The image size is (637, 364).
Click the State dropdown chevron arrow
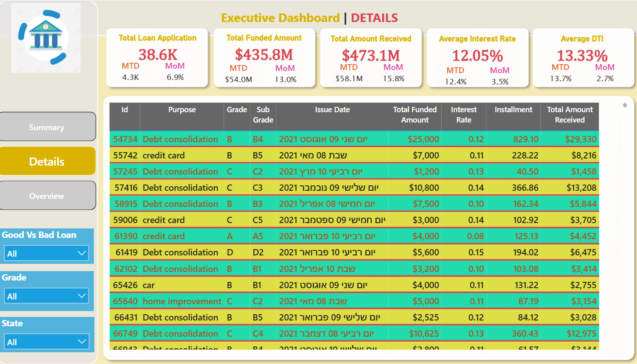pos(82,342)
